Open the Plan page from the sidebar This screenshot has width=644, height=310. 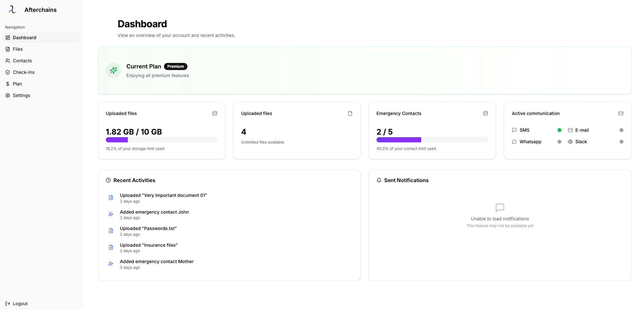(17, 84)
